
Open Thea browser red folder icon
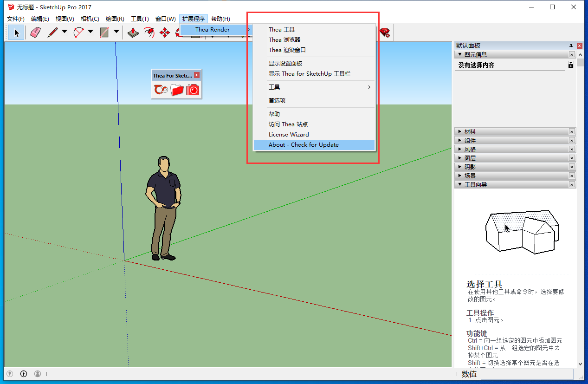[x=177, y=90]
